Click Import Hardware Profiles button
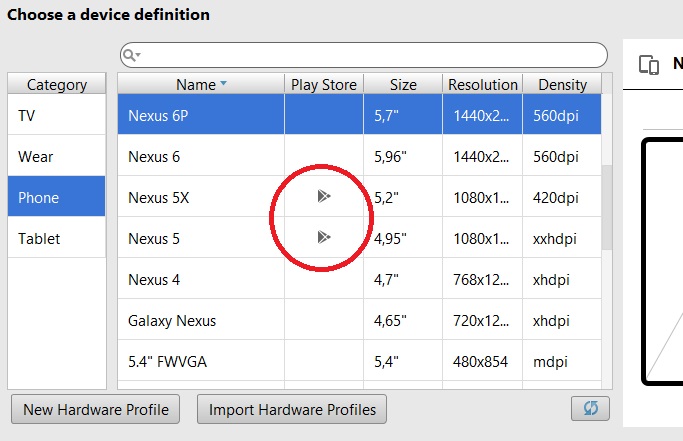This screenshot has width=683, height=441. click(291, 409)
